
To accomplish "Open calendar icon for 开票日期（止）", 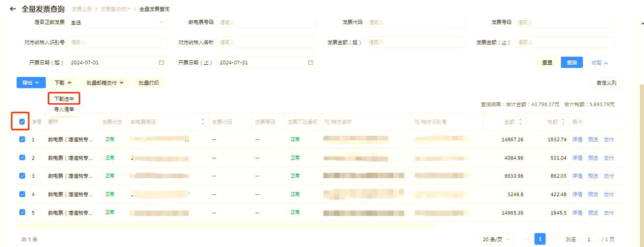I will (310, 63).
